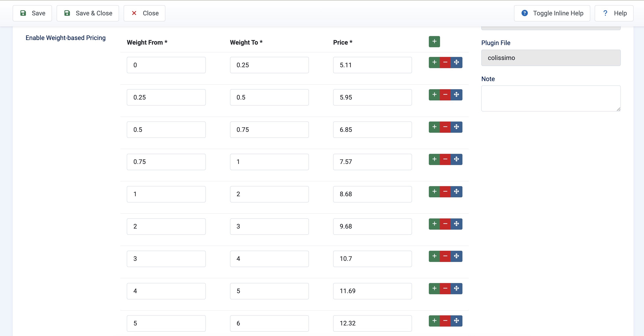Remove the row with price 5.11
The width and height of the screenshot is (644, 336).
point(445,62)
